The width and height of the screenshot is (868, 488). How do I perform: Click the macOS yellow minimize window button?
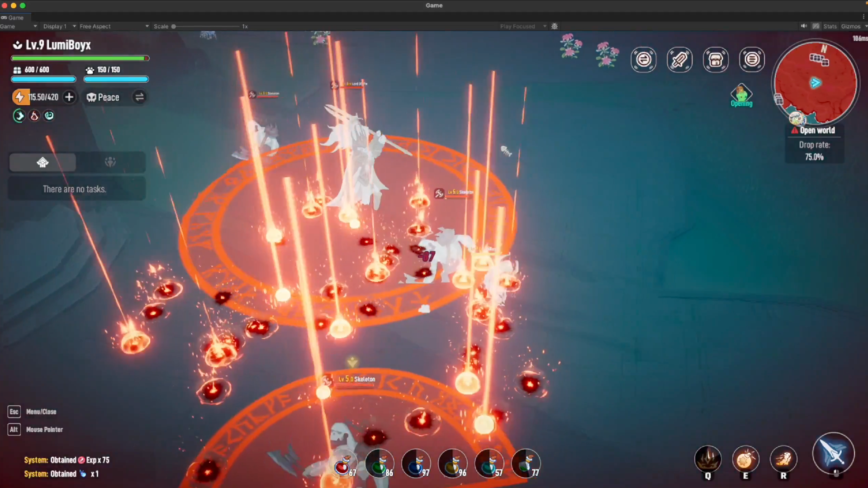(14, 5)
